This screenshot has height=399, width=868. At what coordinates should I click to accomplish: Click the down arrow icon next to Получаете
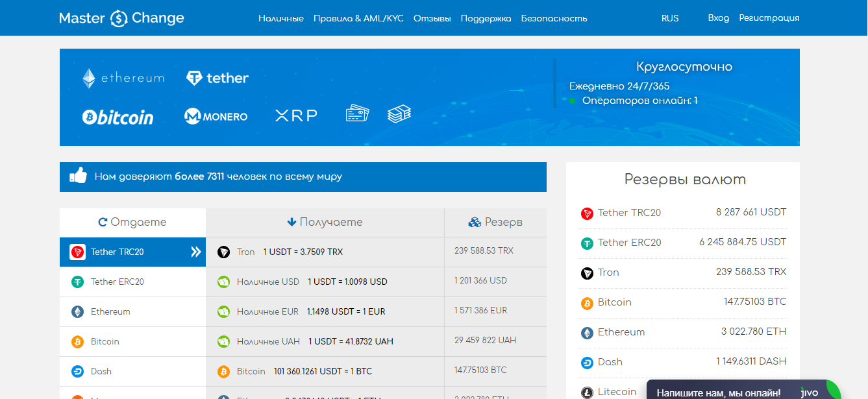pos(291,222)
